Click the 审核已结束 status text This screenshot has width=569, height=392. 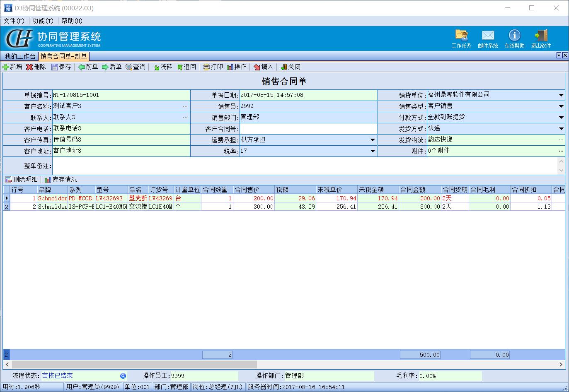pyautogui.click(x=57, y=376)
